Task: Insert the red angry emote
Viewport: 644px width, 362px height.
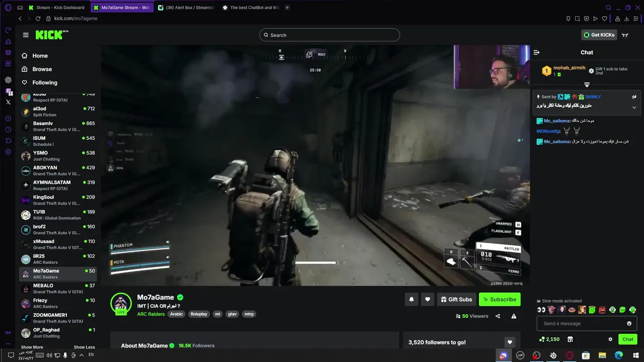Action: 602,310
